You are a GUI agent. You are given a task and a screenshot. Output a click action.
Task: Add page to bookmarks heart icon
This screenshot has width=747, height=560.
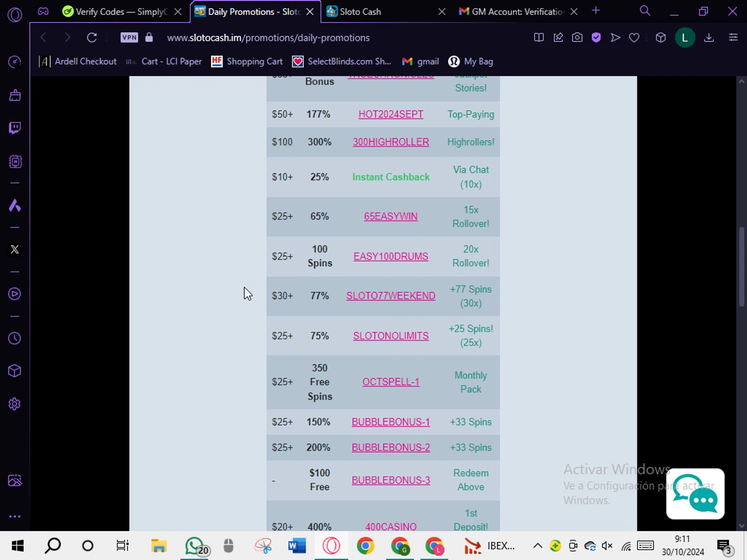pyautogui.click(x=634, y=37)
